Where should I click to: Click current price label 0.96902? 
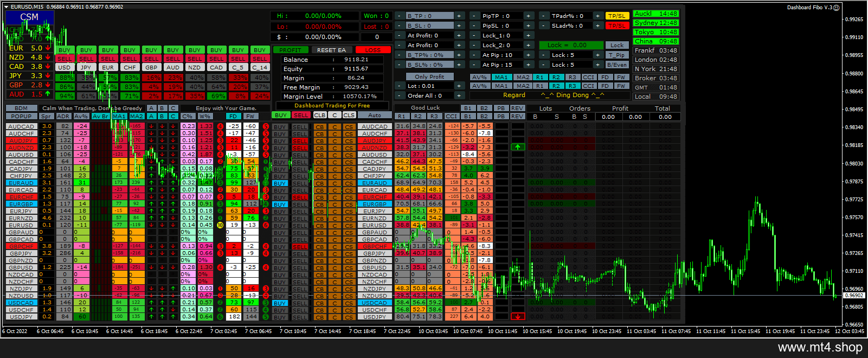pyautogui.click(x=854, y=295)
